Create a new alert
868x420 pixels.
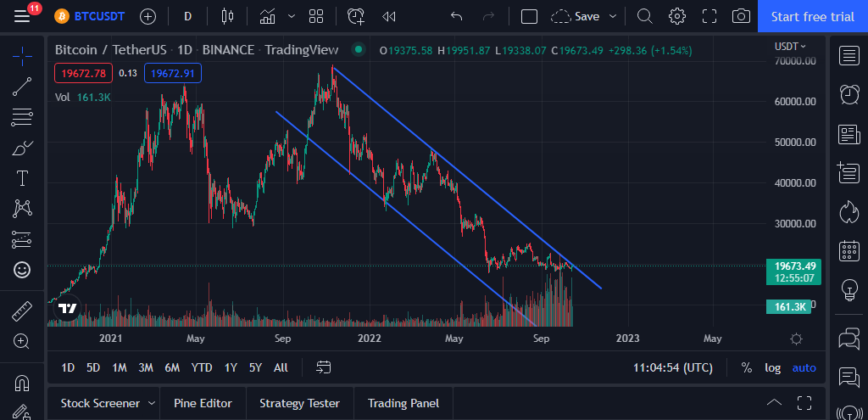tap(356, 16)
